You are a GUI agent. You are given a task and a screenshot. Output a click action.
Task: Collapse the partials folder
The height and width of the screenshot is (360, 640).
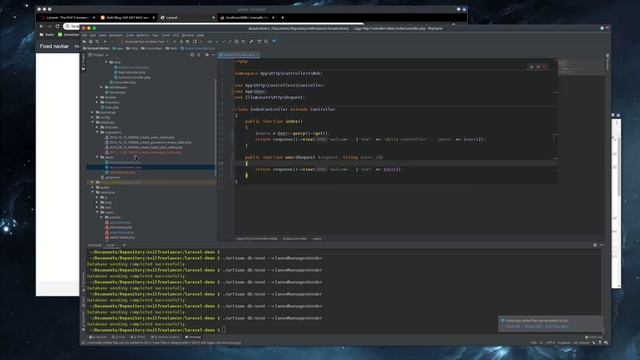(102, 217)
